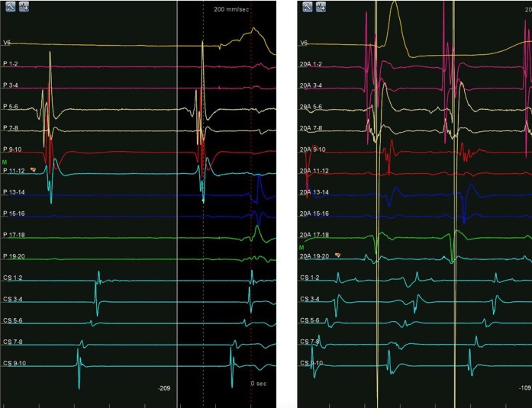Select the CS 3-4 label in the left panel
The image size is (532, 408).
pos(12,299)
